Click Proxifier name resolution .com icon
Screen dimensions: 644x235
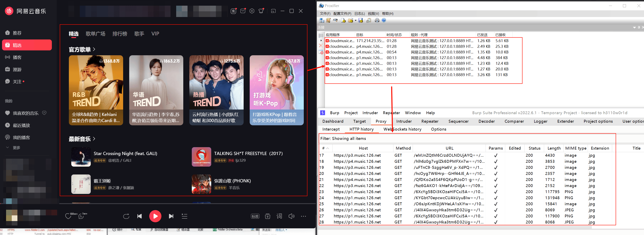[x=335, y=20]
